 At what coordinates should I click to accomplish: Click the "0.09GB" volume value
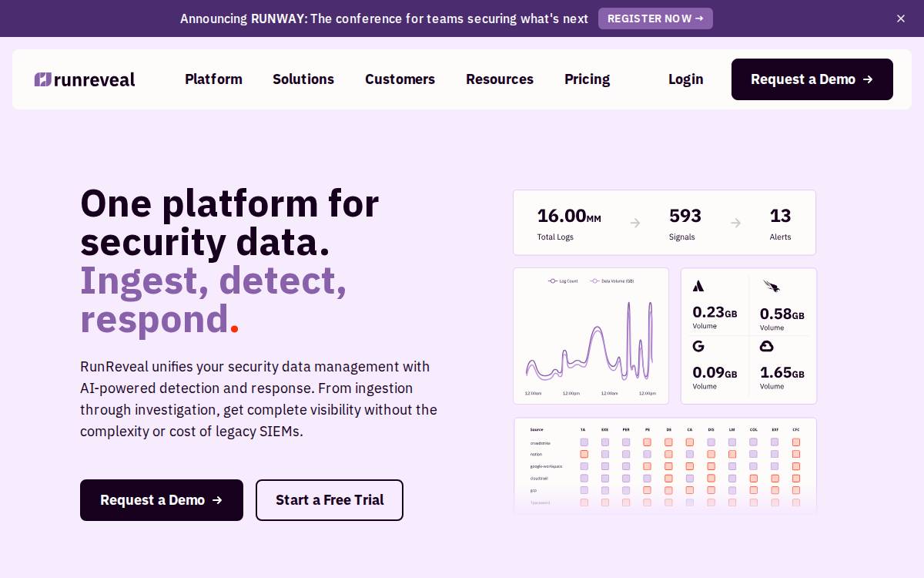coord(715,373)
